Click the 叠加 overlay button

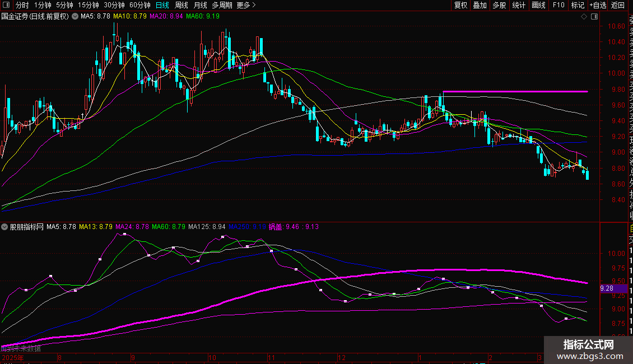[480, 5]
